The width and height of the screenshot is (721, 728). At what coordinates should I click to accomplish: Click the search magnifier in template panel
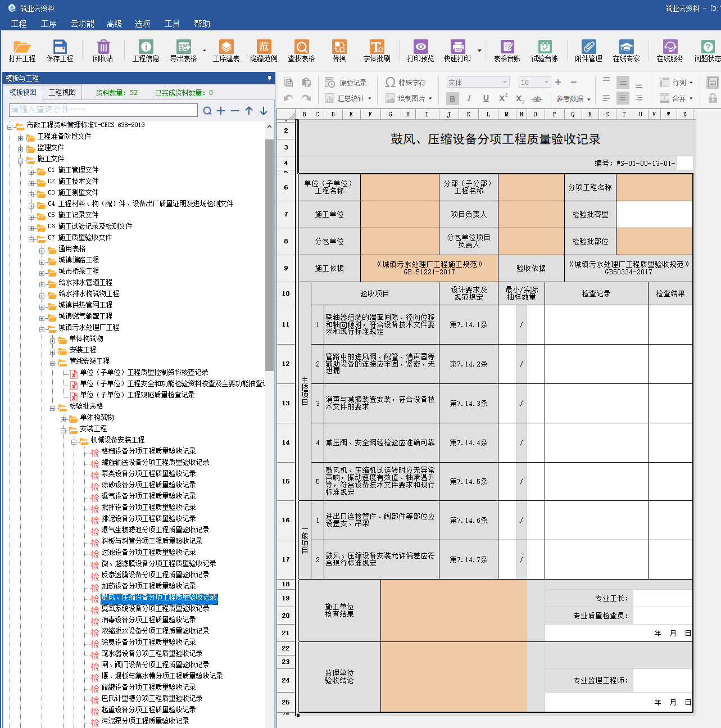[x=207, y=111]
